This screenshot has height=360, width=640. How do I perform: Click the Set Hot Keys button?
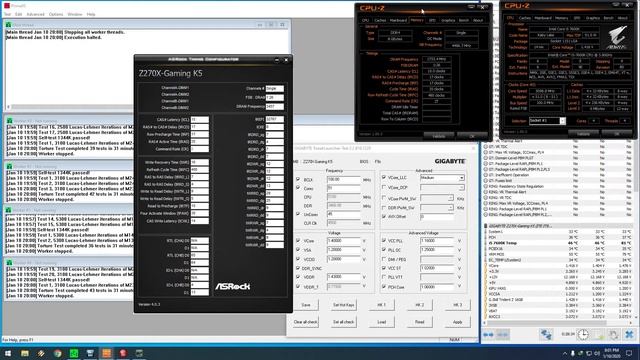point(344,305)
